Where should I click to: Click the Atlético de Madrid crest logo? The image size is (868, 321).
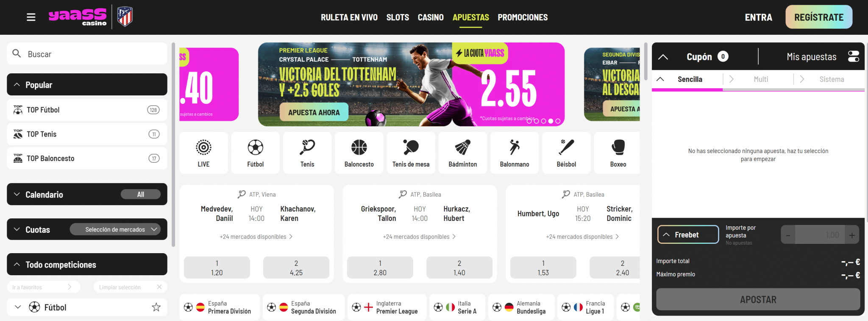click(x=125, y=17)
